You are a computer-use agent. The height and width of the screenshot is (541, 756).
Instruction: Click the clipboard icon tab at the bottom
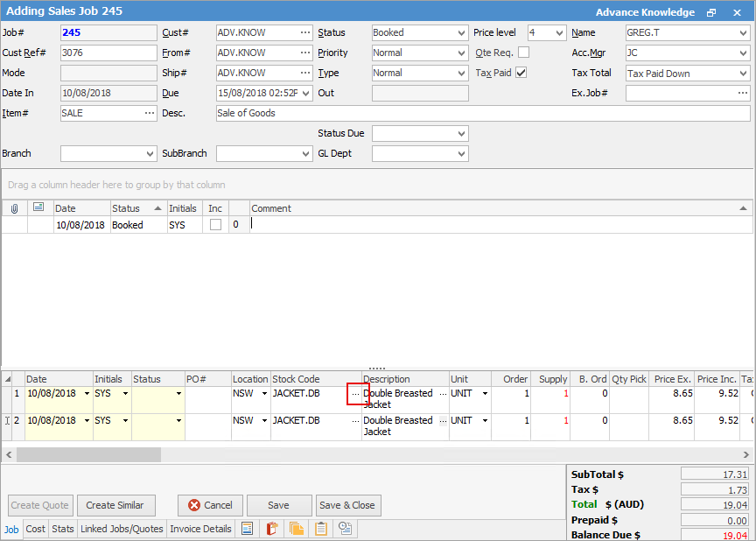click(x=321, y=529)
